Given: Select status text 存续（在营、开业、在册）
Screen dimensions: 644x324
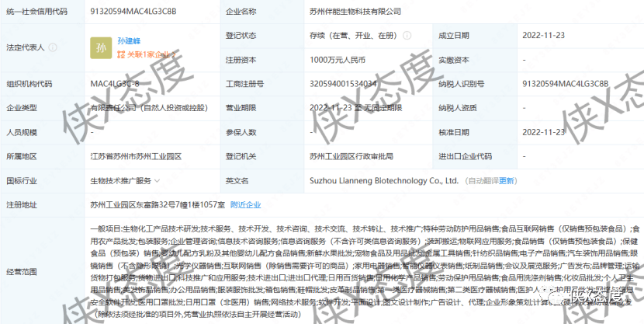Looking at the screenshot, I should point(355,36).
